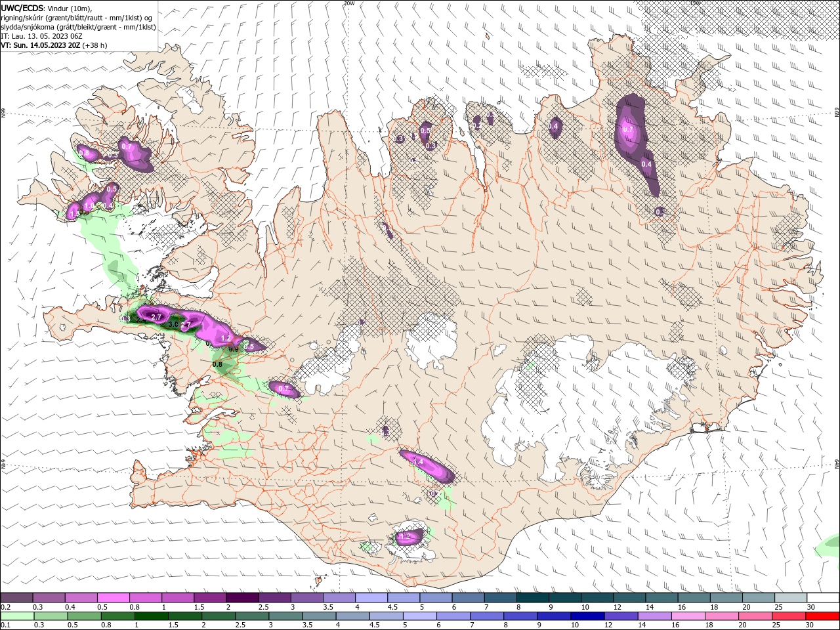840x630 pixels.
Task: Click the lavender 4–4.5 upper legend swatch
Action: [371, 598]
